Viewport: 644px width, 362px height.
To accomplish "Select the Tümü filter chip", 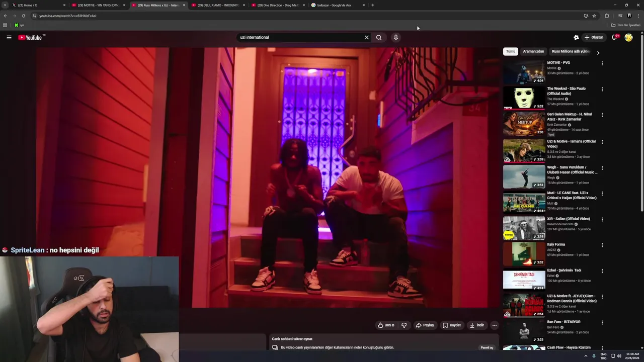I will click(x=511, y=51).
